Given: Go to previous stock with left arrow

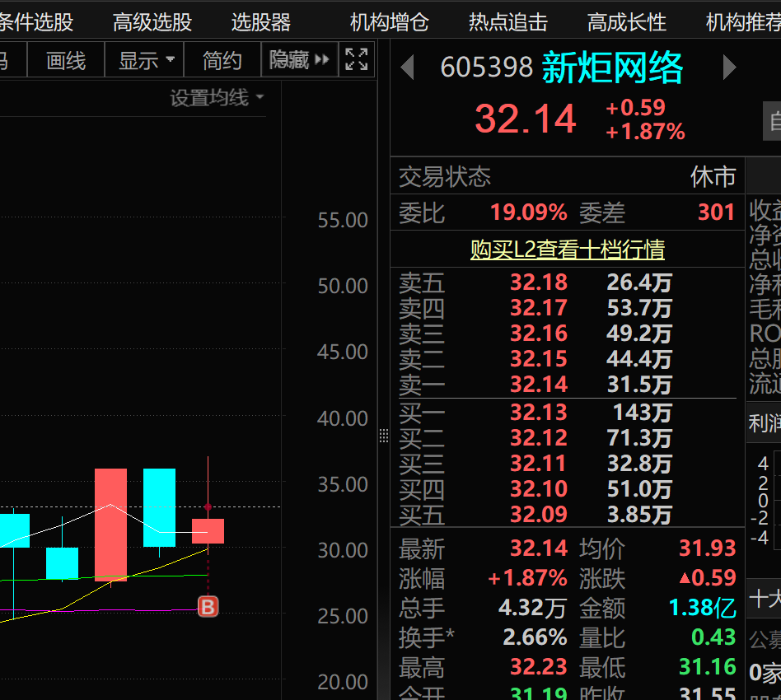Looking at the screenshot, I should 408,68.
